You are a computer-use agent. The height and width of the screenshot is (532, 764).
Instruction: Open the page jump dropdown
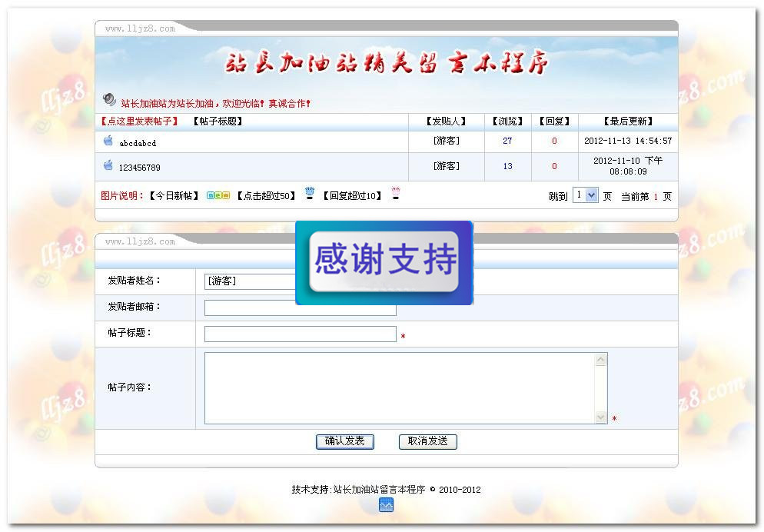585,195
